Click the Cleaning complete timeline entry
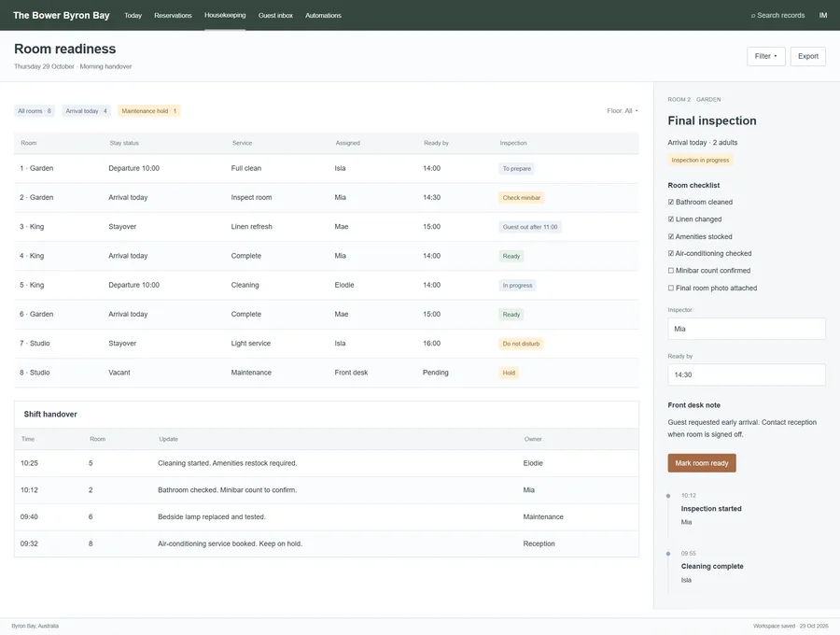Screen dimensions: 840x635 point(712,567)
